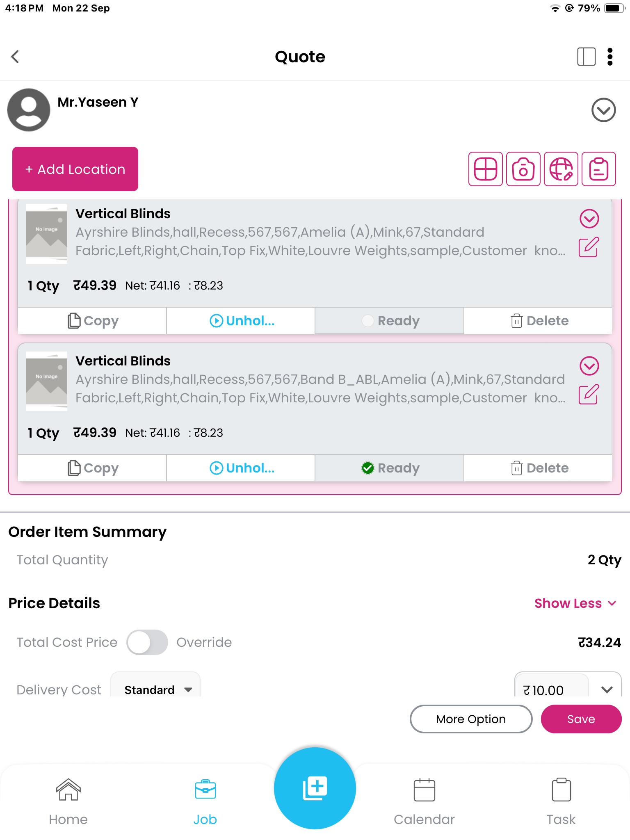Toggle the split panel view icon
The width and height of the screenshot is (630, 840).
[587, 57]
